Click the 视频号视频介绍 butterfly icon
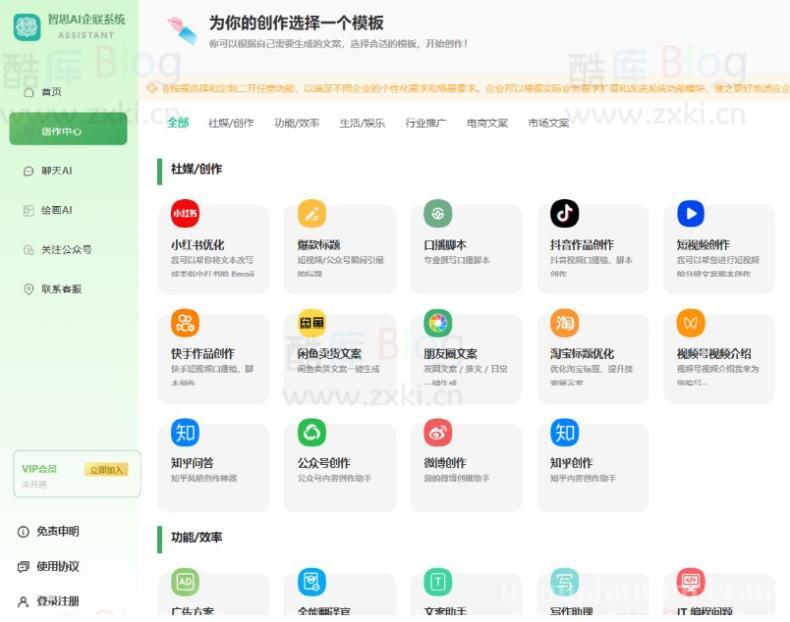The image size is (790, 622). 691,323
